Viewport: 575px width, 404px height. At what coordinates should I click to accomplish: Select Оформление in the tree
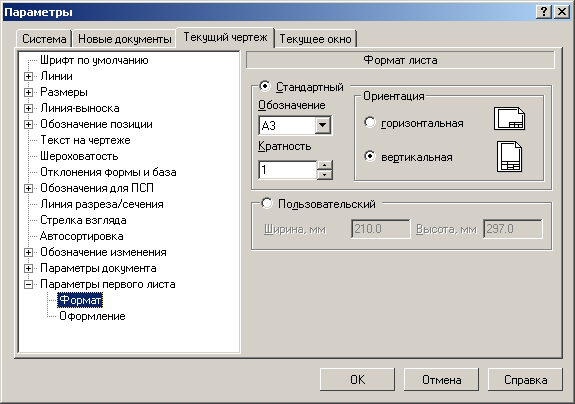tap(92, 316)
